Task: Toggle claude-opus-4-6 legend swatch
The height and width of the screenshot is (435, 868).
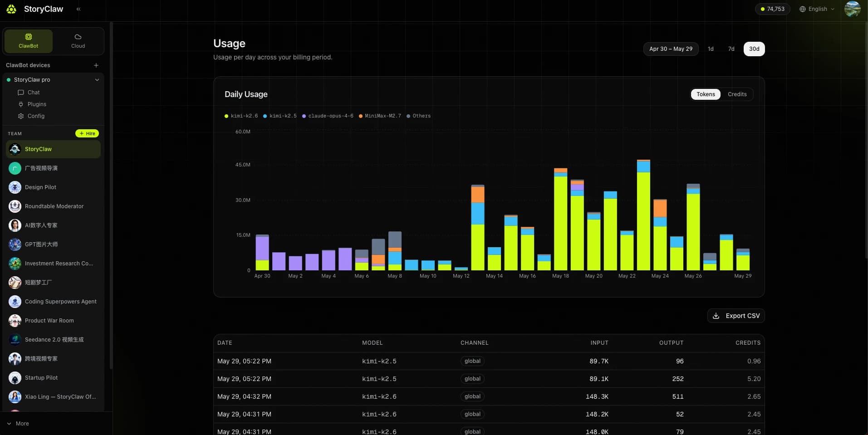Action: point(304,116)
